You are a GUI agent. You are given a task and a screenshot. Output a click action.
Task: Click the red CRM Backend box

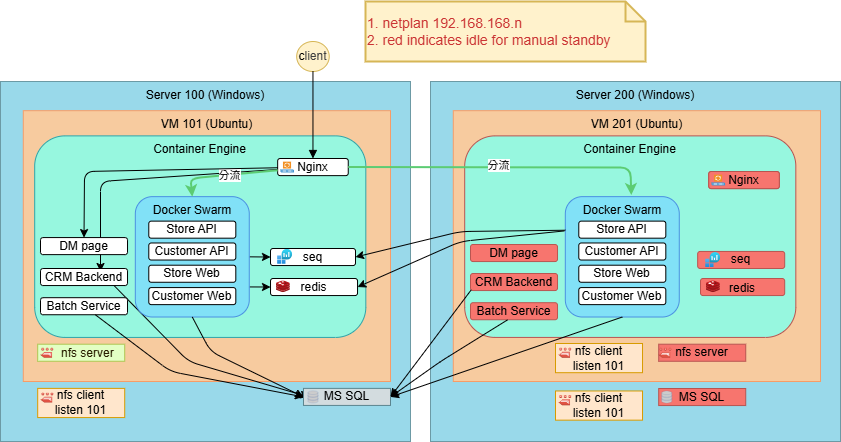[513, 282]
